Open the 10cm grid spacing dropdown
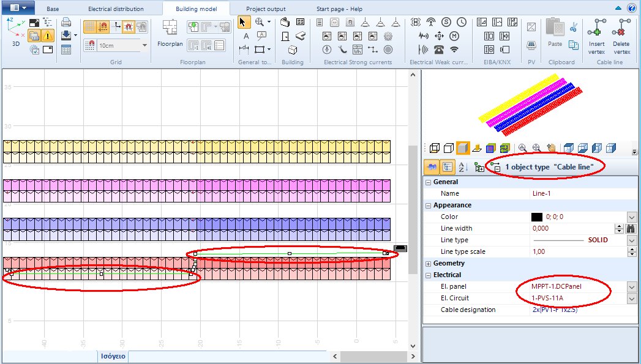This screenshot has width=641, height=364. point(144,45)
